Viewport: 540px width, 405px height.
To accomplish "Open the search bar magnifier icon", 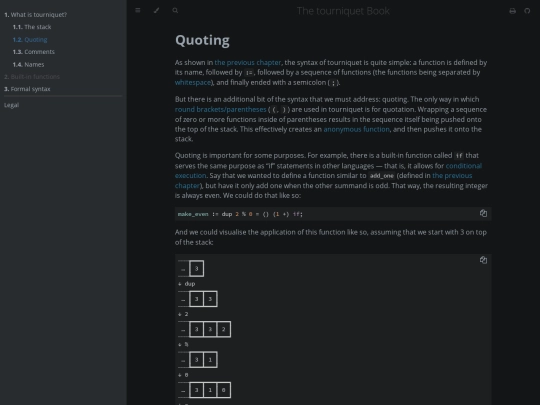I will tap(175, 10).
